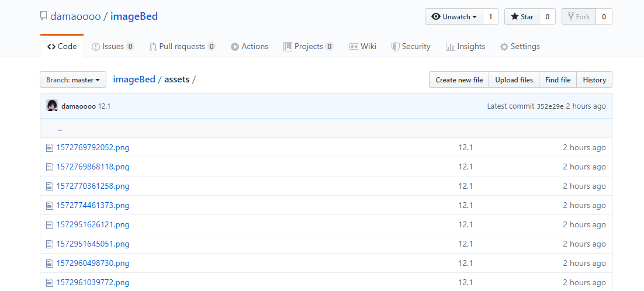The height and width of the screenshot is (291, 644).
Task: Click the repository book icon beside damaoooo
Action: click(x=43, y=16)
